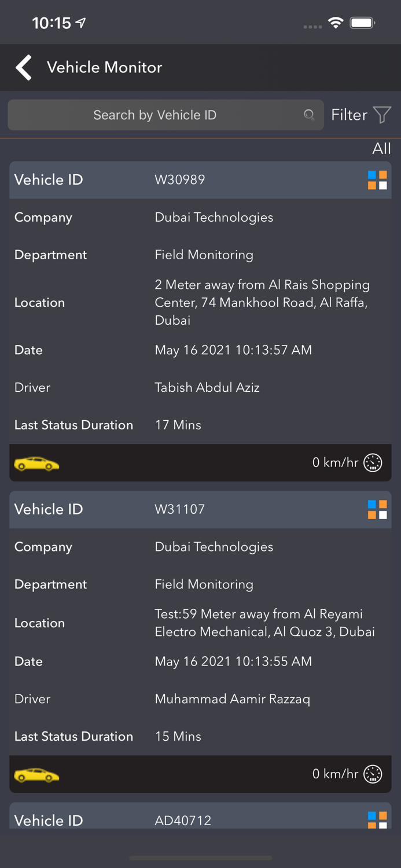
Task: Select the All status filter label
Action: pos(381,149)
